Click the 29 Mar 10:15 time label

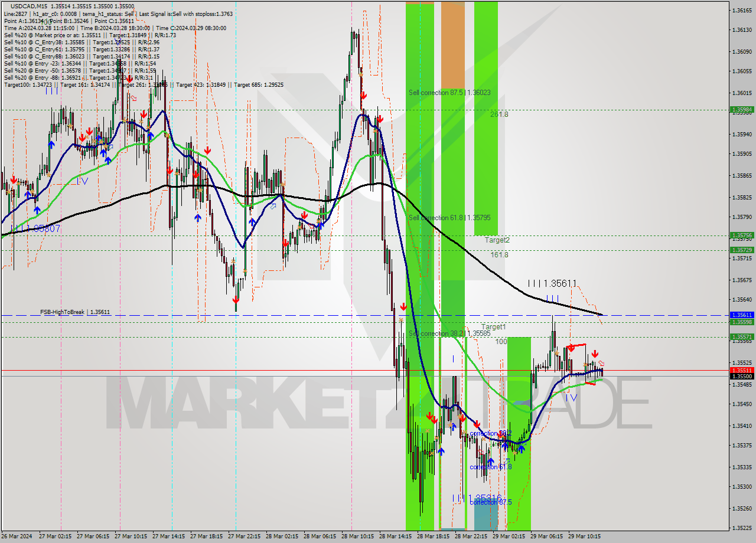[585, 537]
